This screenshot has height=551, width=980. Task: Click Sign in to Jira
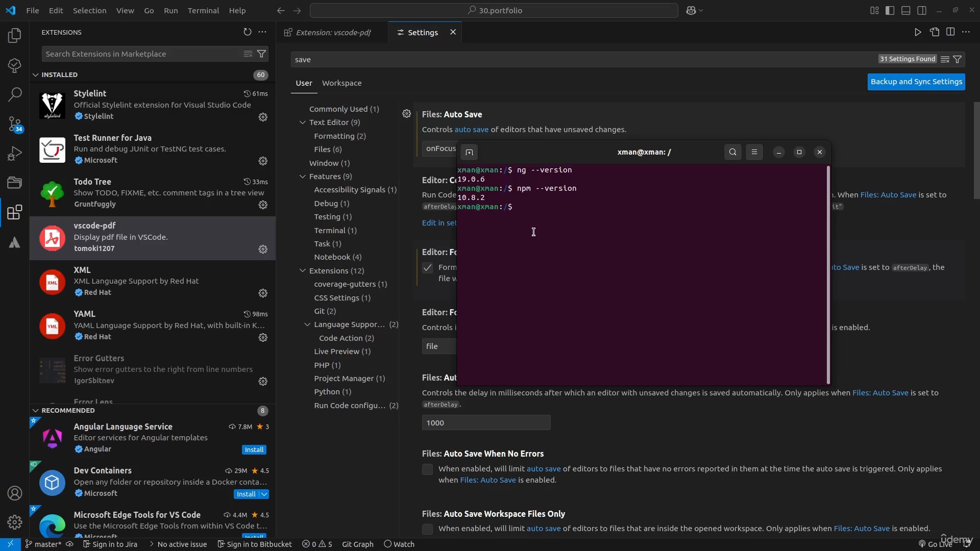(x=110, y=544)
